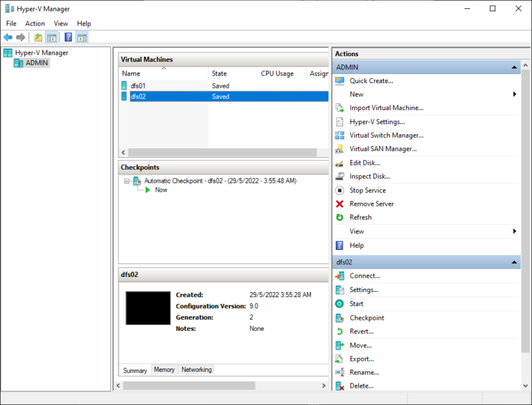Expand the New submenu arrow
The image size is (532, 405).
pyautogui.click(x=515, y=94)
